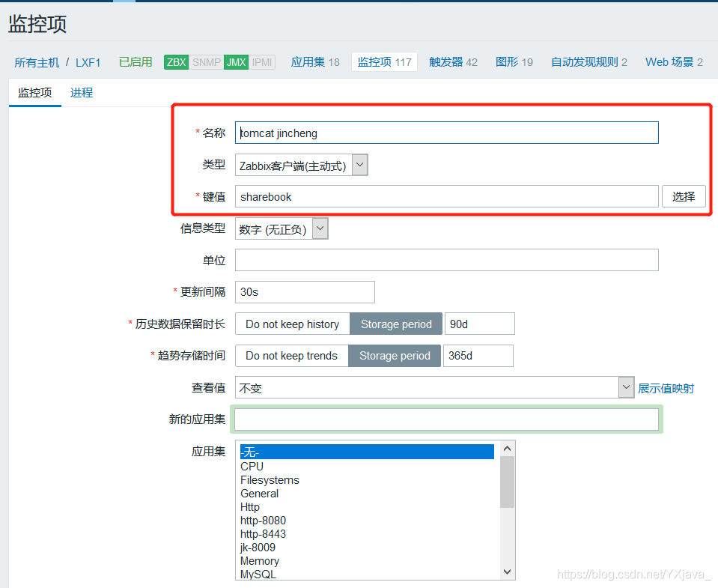Select jk-8009 in the 应用集 list
The height and width of the screenshot is (588, 718).
367,548
